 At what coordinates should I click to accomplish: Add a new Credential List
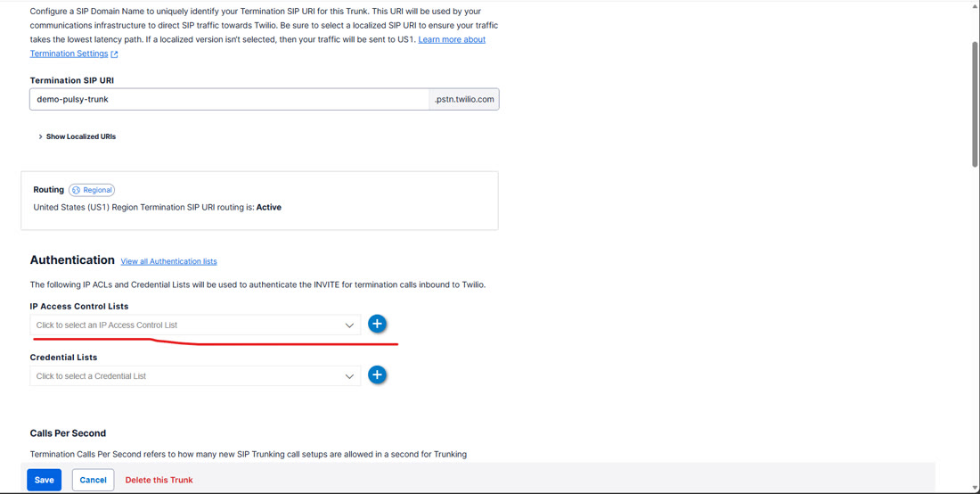[377, 375]
